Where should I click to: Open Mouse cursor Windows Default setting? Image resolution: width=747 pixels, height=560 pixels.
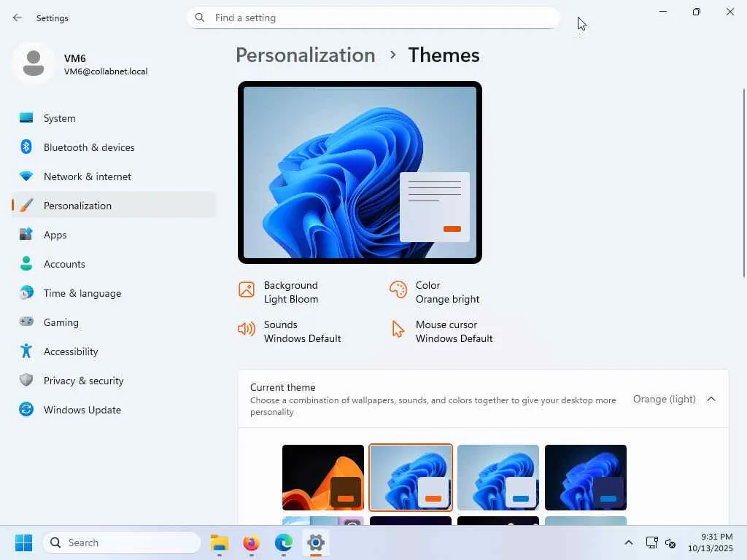pos(441,331)
